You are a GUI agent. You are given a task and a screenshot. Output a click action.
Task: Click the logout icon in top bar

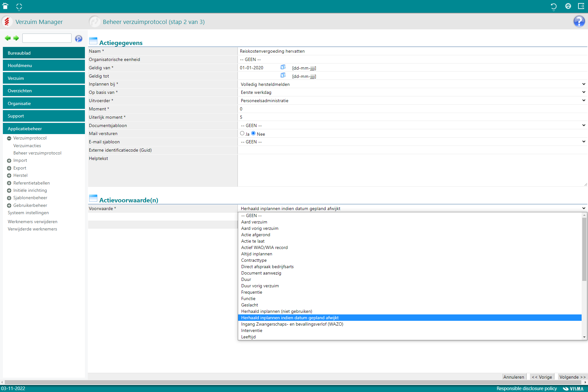(581, 6)
